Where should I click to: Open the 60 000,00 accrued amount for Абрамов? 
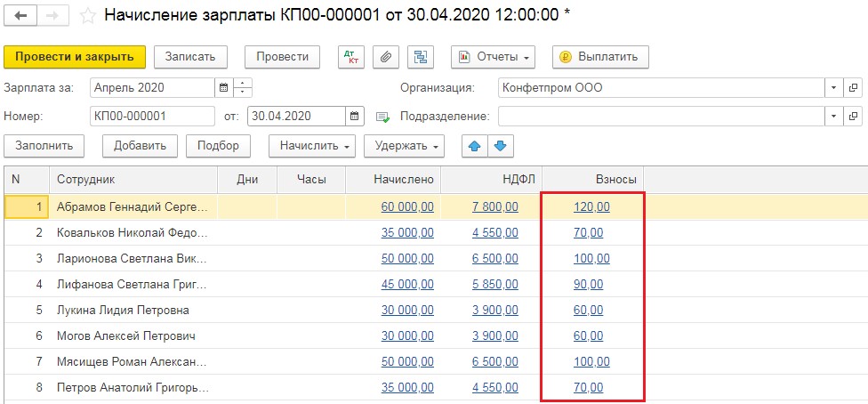(407, 206)
